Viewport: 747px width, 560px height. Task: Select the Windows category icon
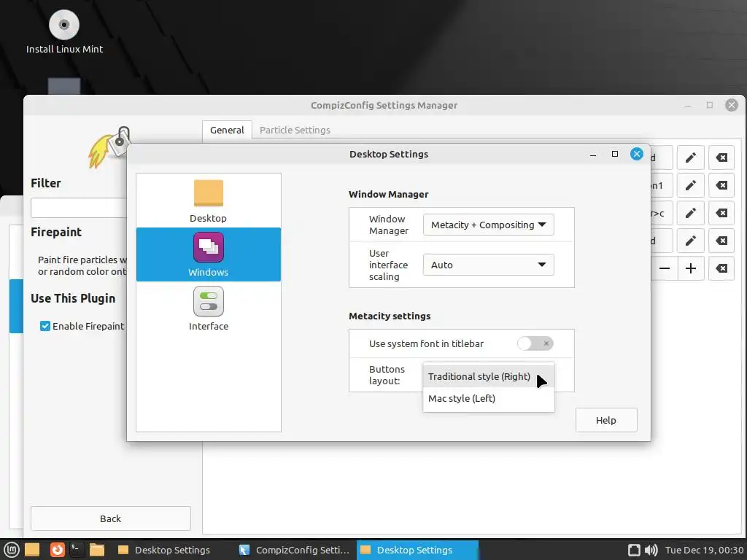(208, 247)
